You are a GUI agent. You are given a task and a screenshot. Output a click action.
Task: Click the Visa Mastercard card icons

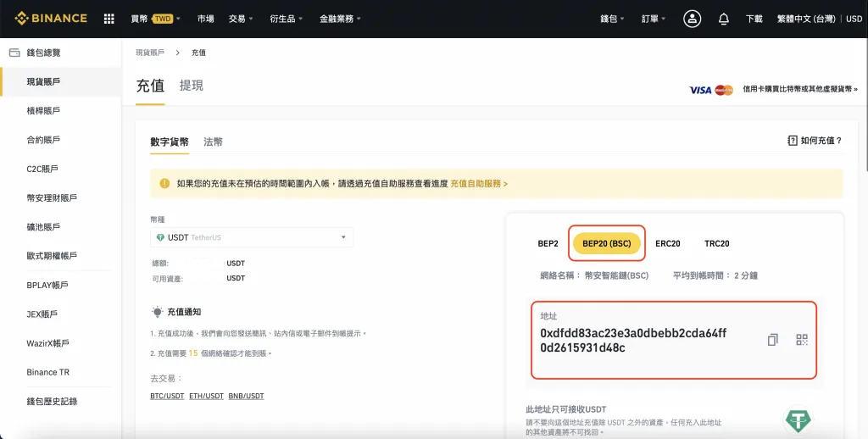point(710,89)
